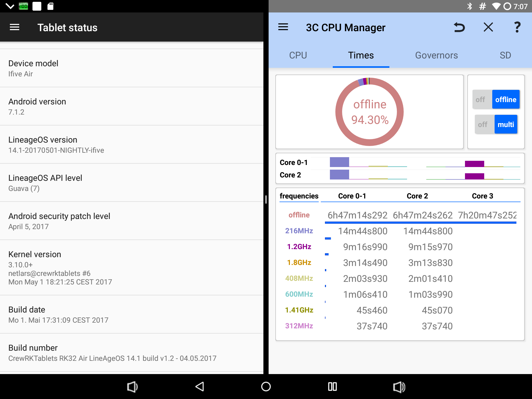Tap the undo/reset arrow in 3C CPU Manager

pos(459,27)
